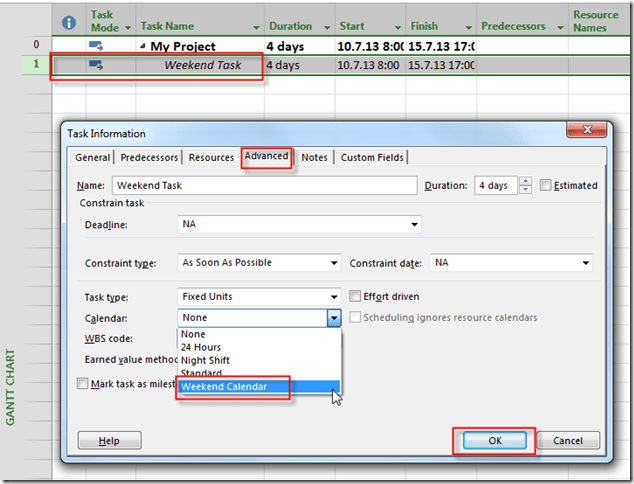Image resolution: width=634 pixels, height=484 pixels.
Task: Click the OK button
Action: [x=494, y=440]
